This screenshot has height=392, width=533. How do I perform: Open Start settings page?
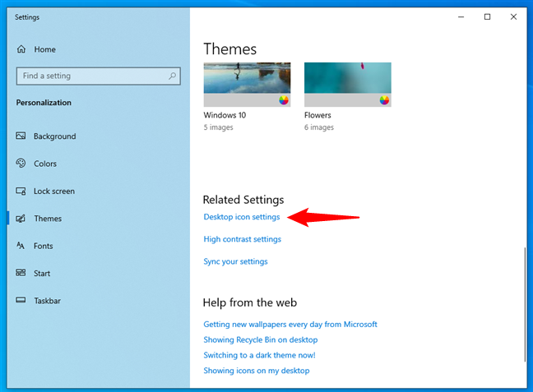(42, 274)
